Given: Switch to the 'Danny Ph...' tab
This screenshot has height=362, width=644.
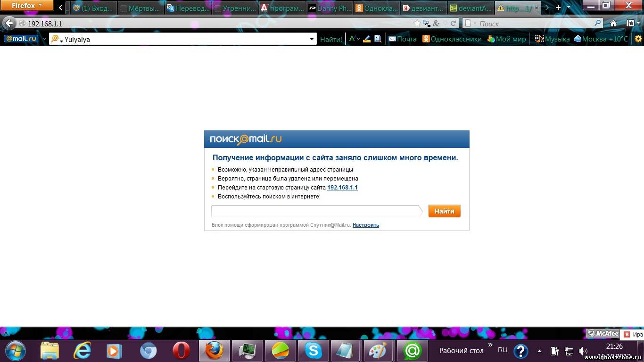Looking at the screenshot, I should (x=329, y=8).
